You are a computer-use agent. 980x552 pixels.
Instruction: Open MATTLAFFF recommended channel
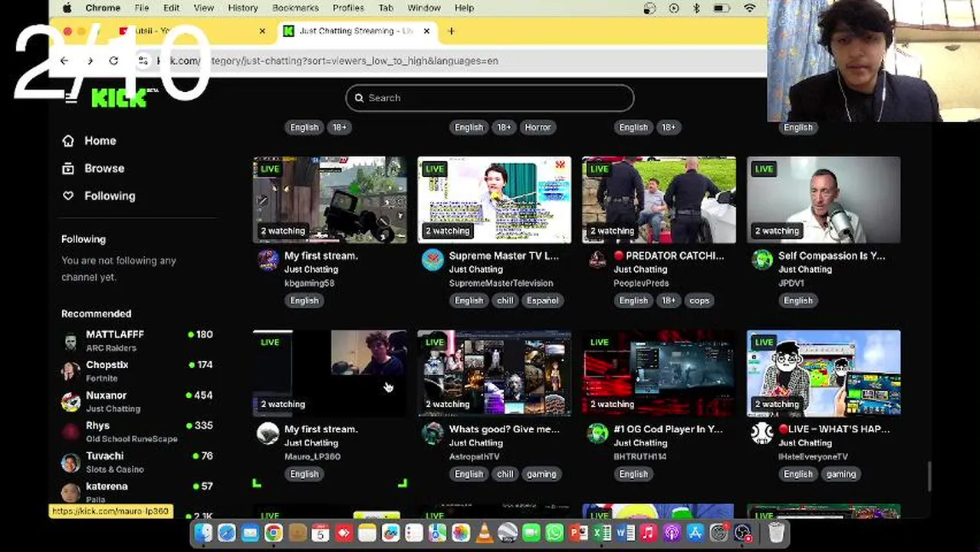point(137,341)
